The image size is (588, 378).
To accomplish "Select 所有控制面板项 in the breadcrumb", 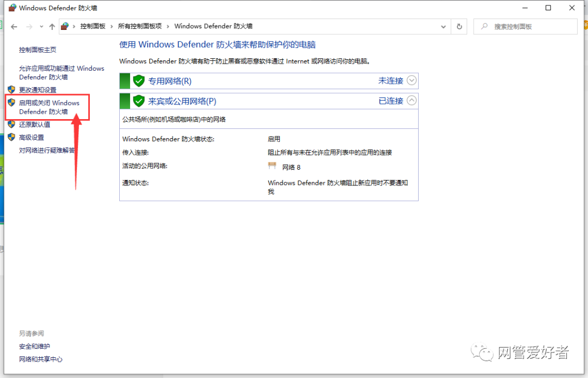I will (140, 26).
